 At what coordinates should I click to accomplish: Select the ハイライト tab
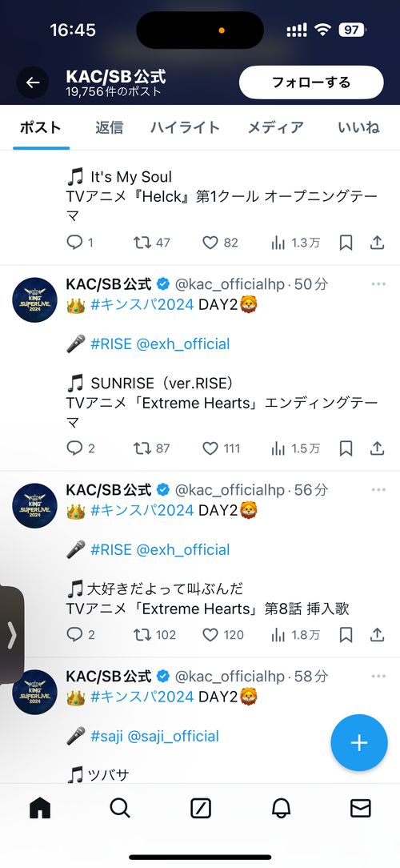pyautogui.click(x=185, y=127)
